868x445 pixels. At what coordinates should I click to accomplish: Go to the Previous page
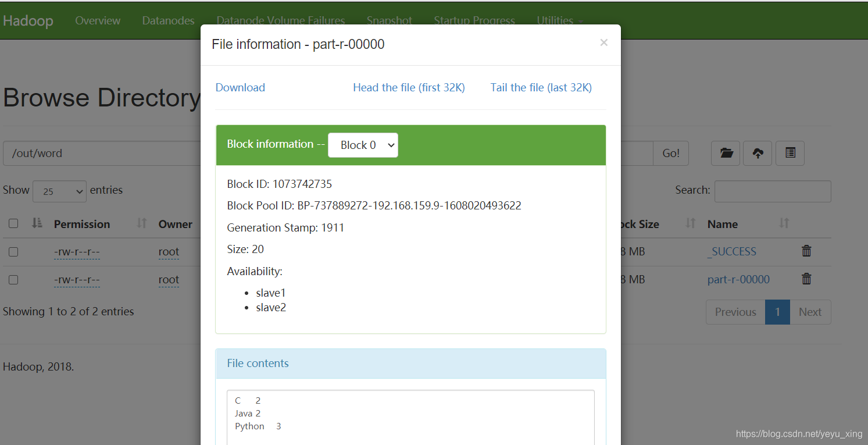pyautogui.click(x=735, y=312)
